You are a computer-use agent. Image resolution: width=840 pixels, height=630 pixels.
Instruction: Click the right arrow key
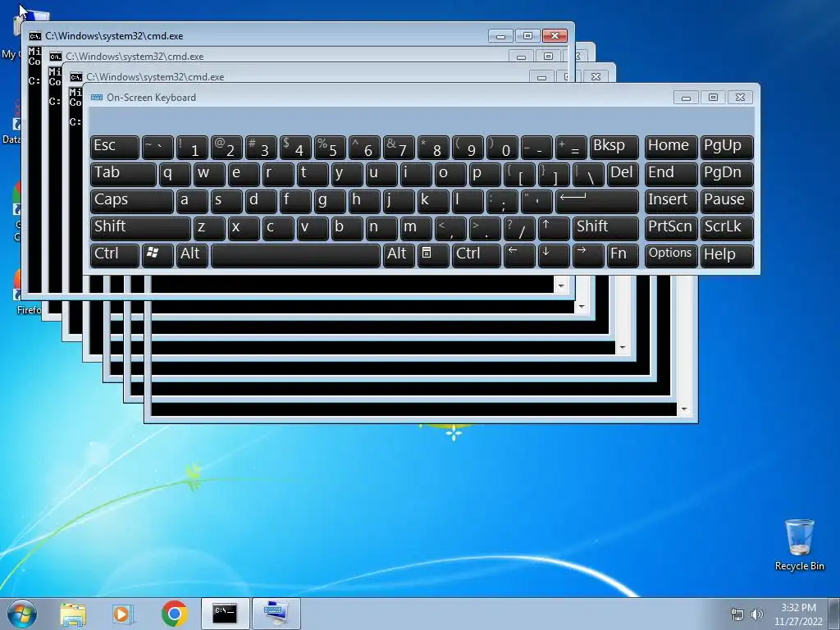587,255
